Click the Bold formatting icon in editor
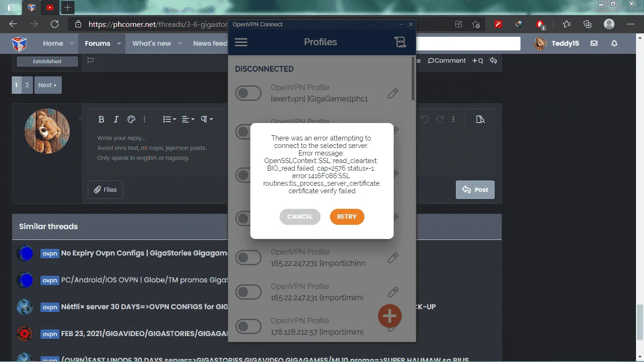Screen dimensions: 644x362 click(101, 119)
